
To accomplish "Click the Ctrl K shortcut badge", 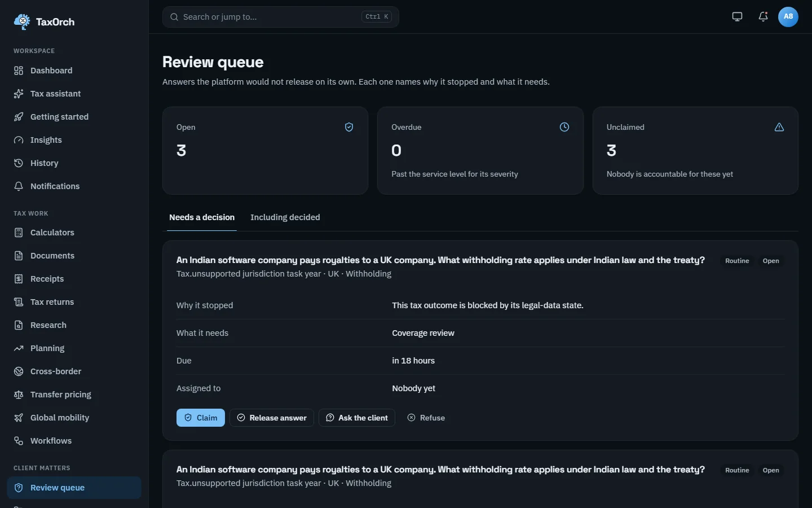I will pyautogui.click(x=377, y=17).
